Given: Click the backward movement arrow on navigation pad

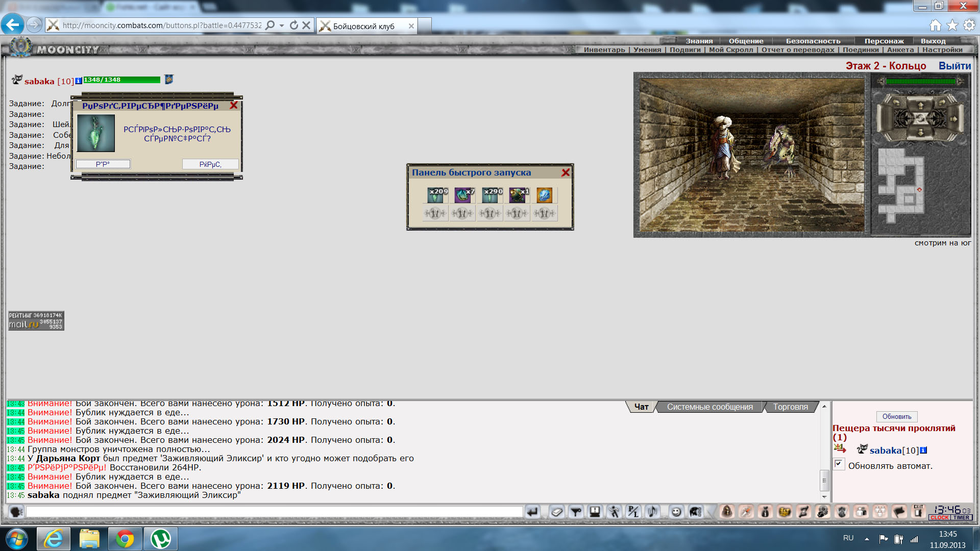Looking at the screenshot, I should pyautogui.click(x=920, y=132).
